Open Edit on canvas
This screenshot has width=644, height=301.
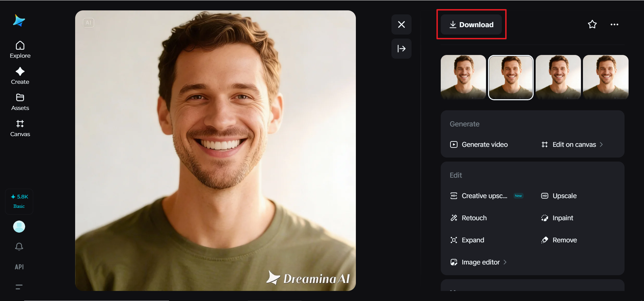click(x=572, y=144)
